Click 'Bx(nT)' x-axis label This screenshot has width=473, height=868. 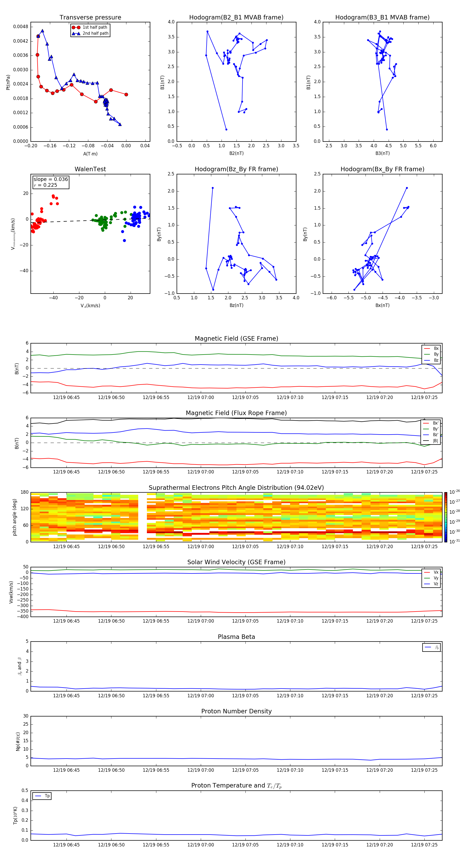[x=382, y=305]
